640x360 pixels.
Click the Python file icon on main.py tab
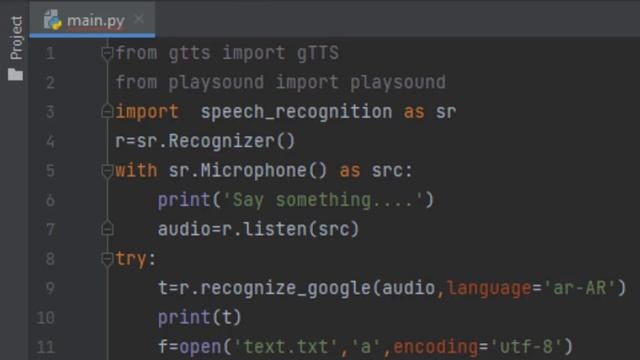[53, 20]
